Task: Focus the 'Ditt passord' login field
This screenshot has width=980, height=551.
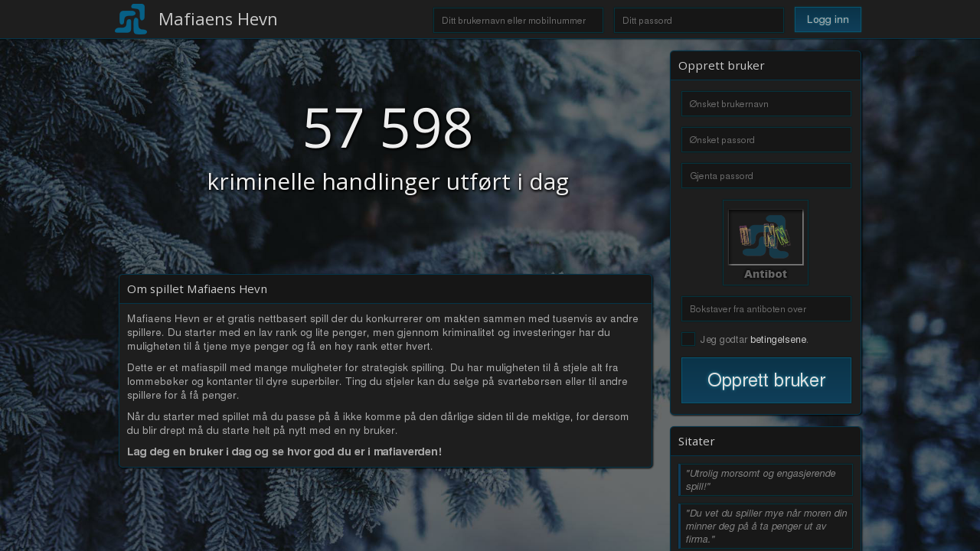Action: point(699,21)
